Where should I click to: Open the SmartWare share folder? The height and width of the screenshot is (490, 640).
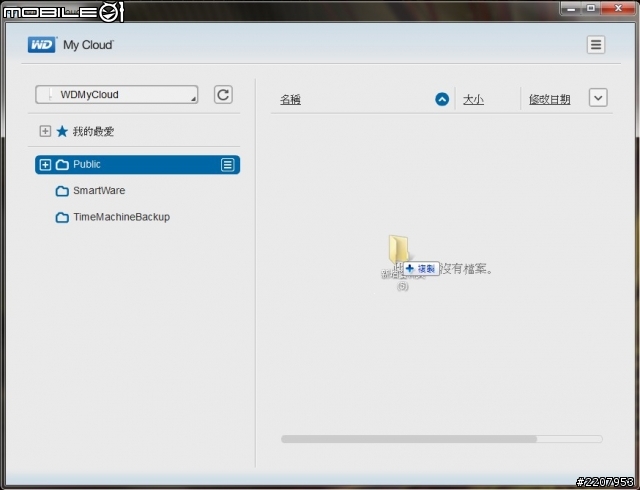99,191
